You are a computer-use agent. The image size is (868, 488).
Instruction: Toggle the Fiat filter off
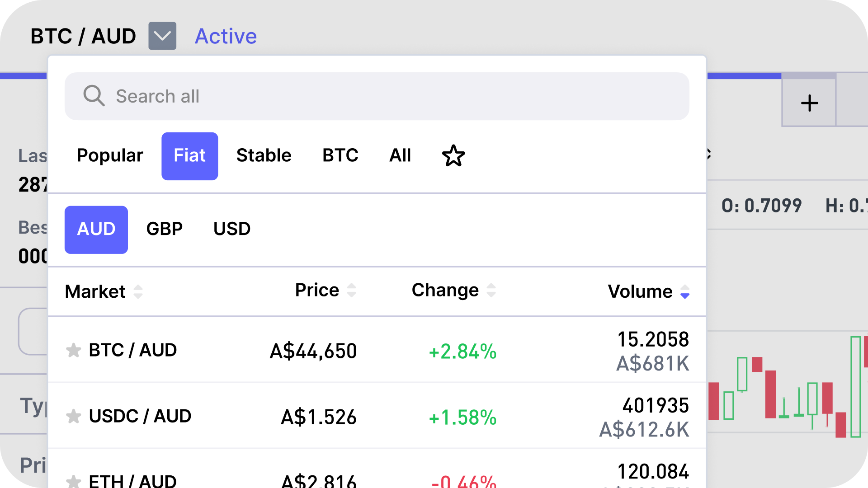point(189,155)
